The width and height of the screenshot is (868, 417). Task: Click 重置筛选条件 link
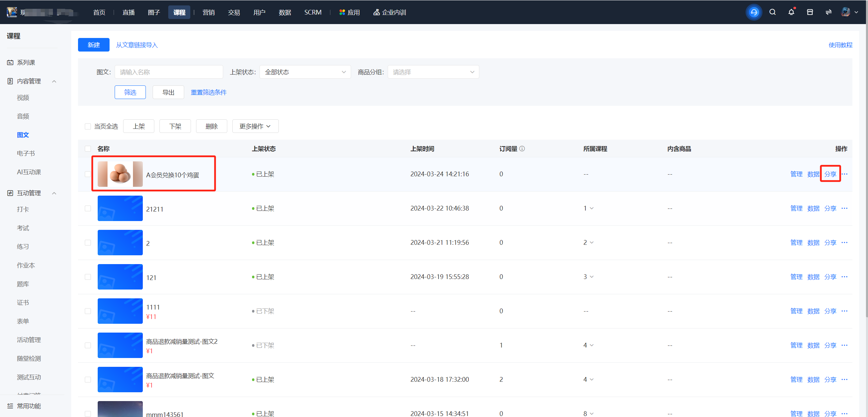point(209,92)
